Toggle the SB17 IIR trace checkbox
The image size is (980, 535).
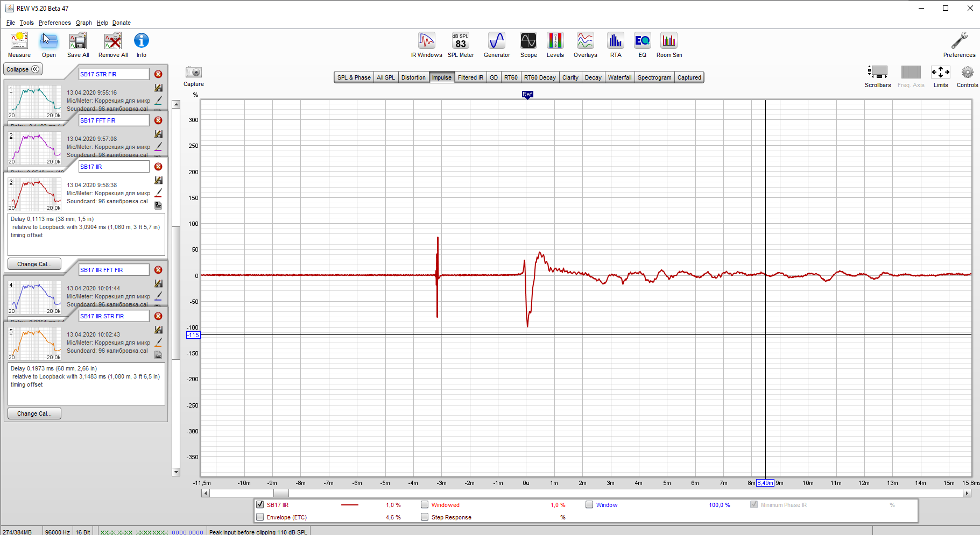tap(260, 504)
